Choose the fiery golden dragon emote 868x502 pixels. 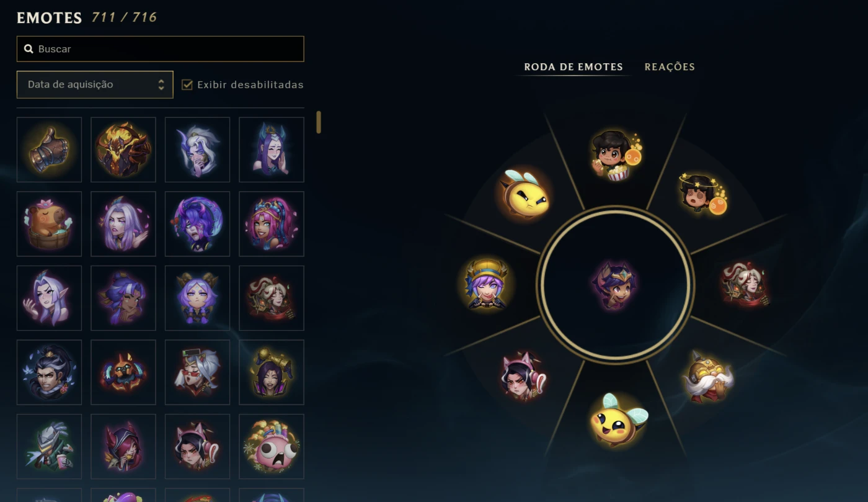pyautogui.click(x=123, y=150)
